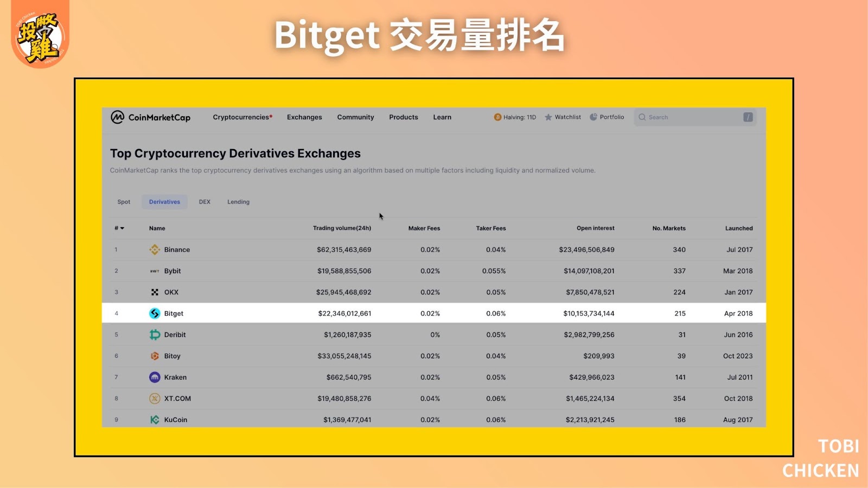The width and height of the screenshot is (868, 488).
Task: Click the search magnifier icon
Action: pos(642,117)
